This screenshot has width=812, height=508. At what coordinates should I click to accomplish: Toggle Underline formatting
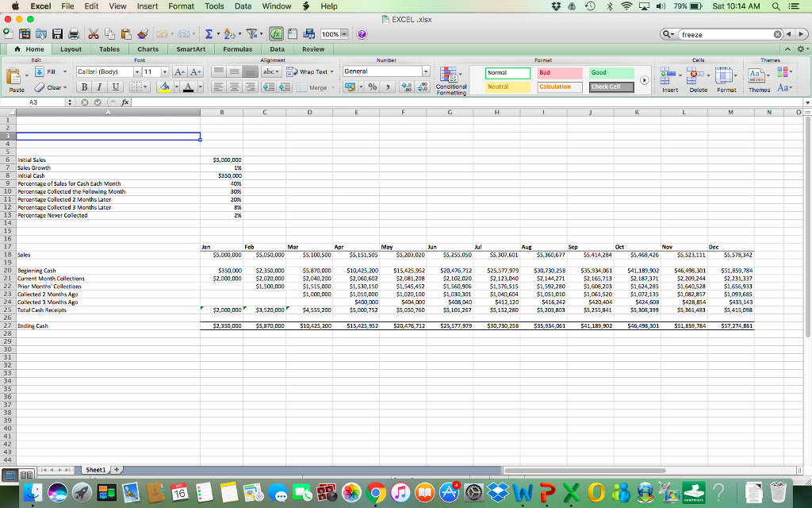[x=117, y=87]
